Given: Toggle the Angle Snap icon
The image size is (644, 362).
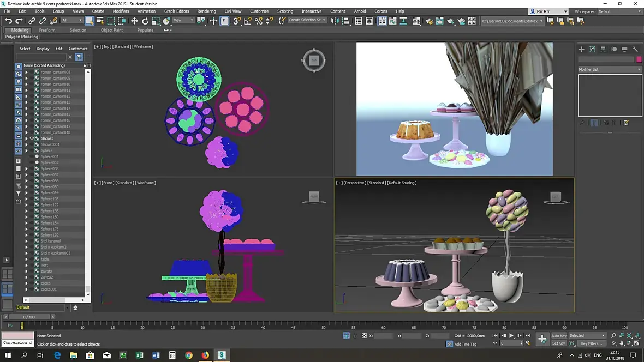Looking at the screenshot, I should pos(248,21).
